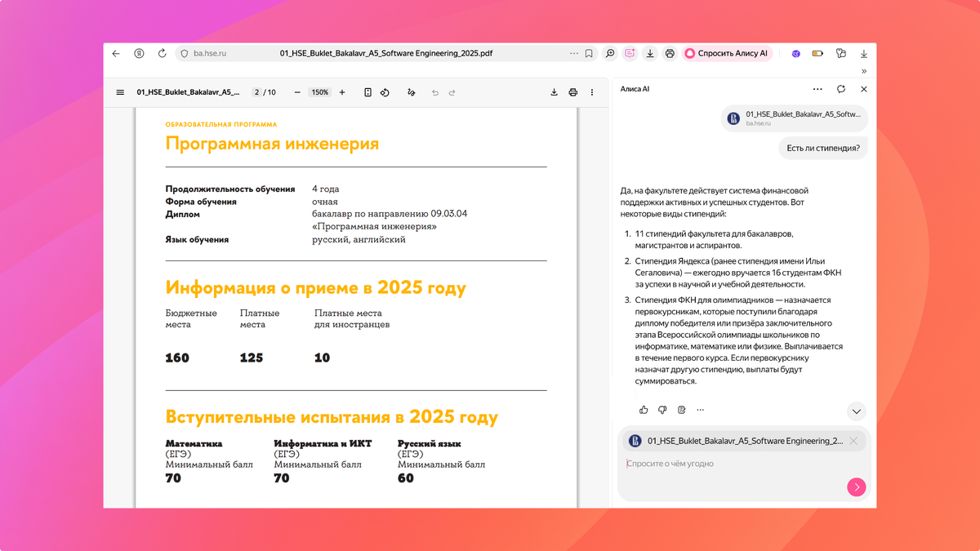Image resolution: width=980 pixels, height=551 pixels.
Task: Click the Алиса AI panel title
Action: [x=635, y=89]
